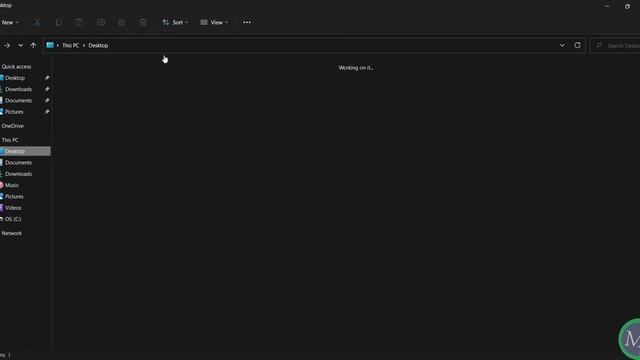Viewport: 640px width, 360px height.
Task: Click the Rename icon in toolbar
Action: pos(101,22)
